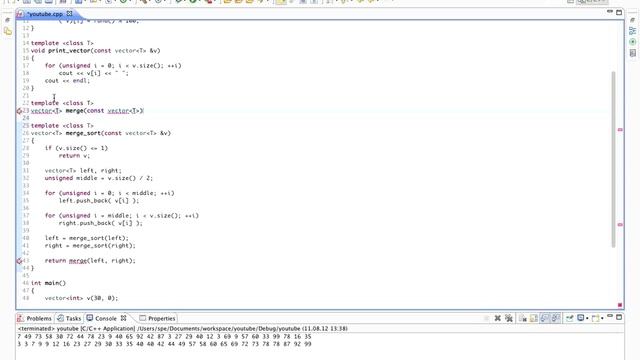Switch to the Problems tab

[x=34, y=318]
